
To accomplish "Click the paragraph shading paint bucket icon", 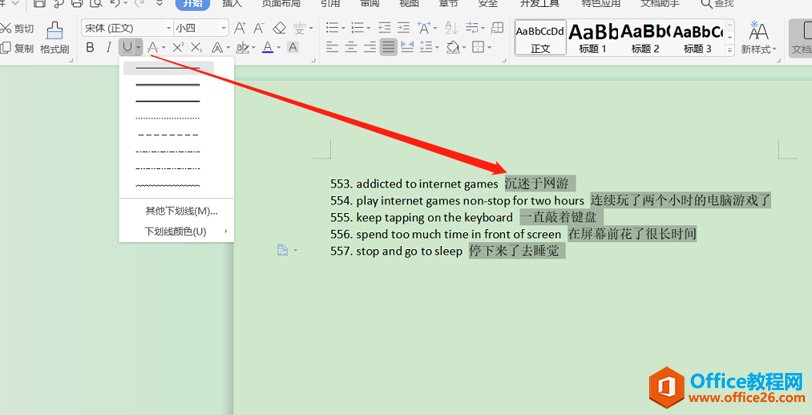I will pos(453,48).
